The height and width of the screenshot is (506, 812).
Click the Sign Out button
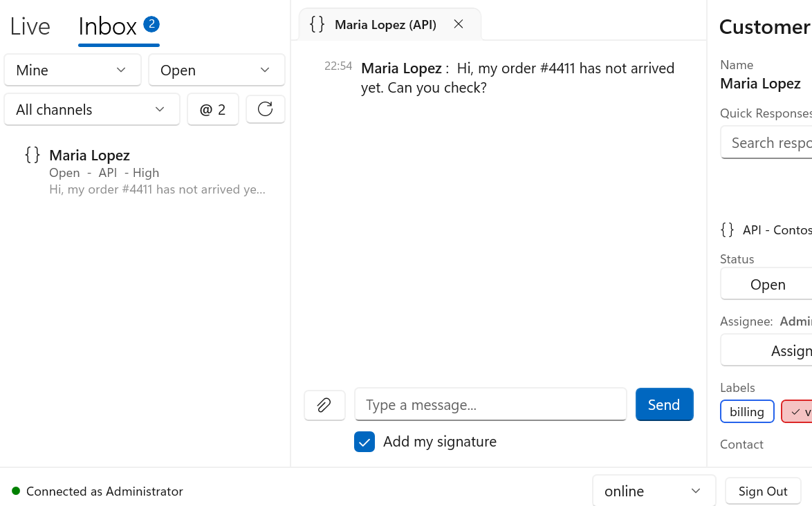pyautogui.click(x=763, y=491)
